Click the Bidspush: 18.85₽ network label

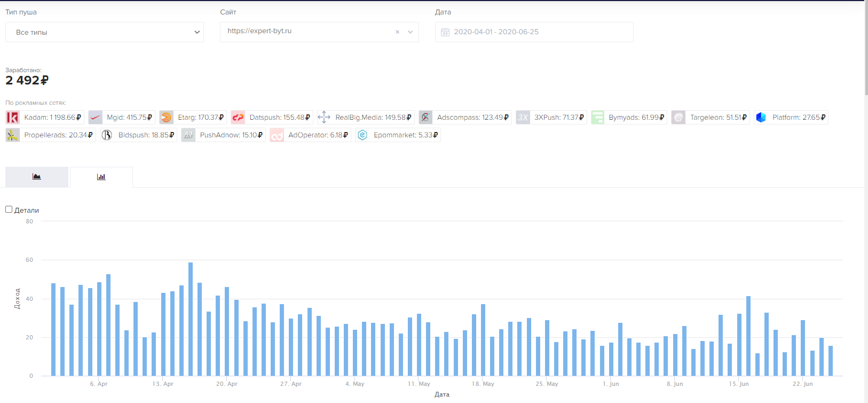point(146,135)
